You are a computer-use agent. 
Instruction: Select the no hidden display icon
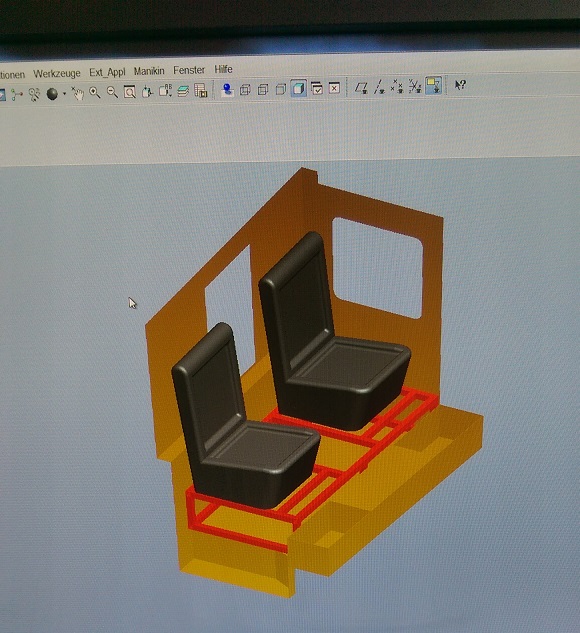(x=281, y=89)
